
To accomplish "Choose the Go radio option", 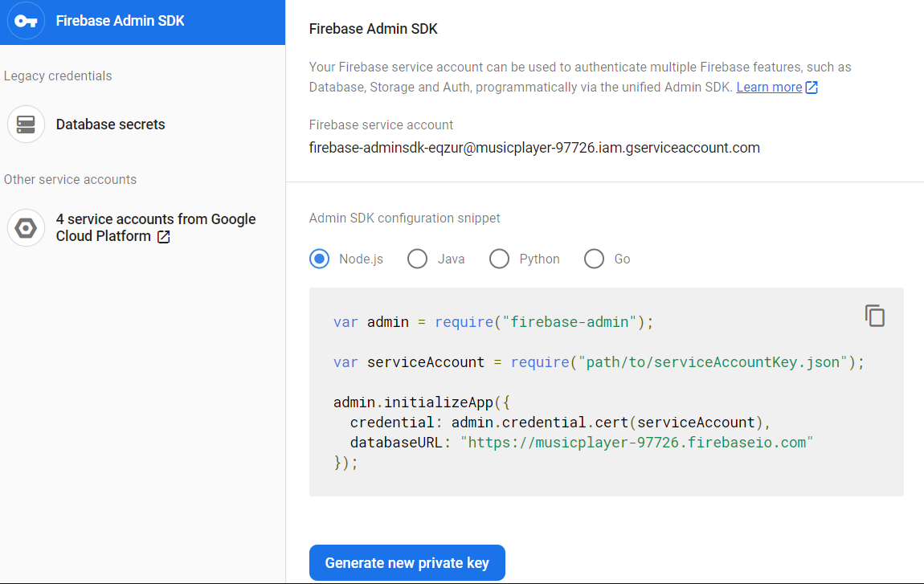I will (x=594, y=259).
